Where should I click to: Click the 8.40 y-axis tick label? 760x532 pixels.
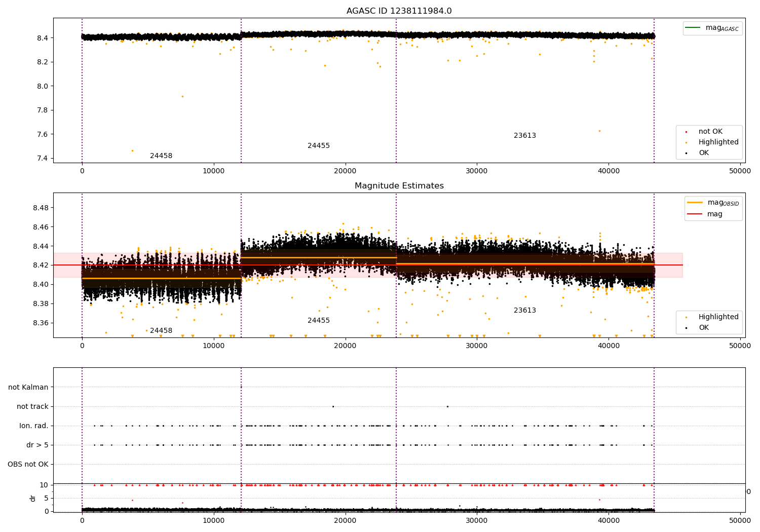click(x=41, y=285)
